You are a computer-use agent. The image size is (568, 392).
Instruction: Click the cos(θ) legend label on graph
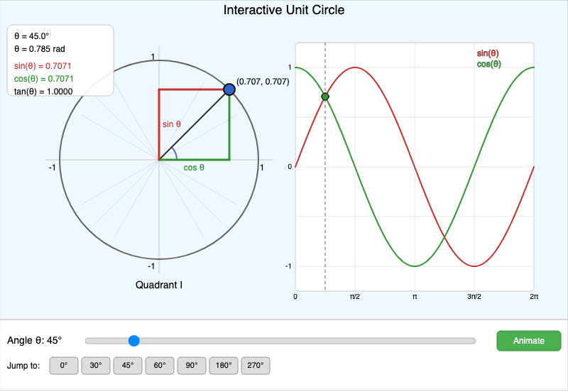(x=488, y=64)
